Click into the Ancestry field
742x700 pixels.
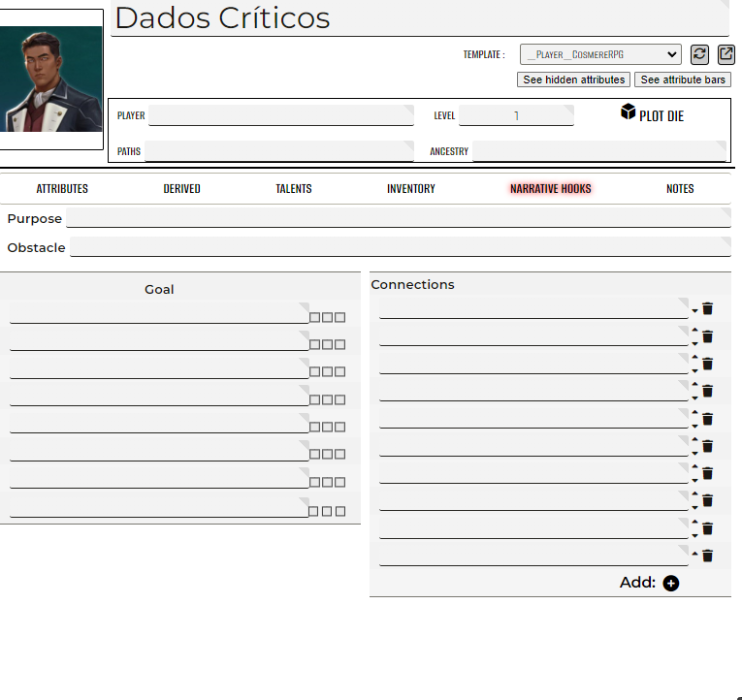click(x=599, y=151)
